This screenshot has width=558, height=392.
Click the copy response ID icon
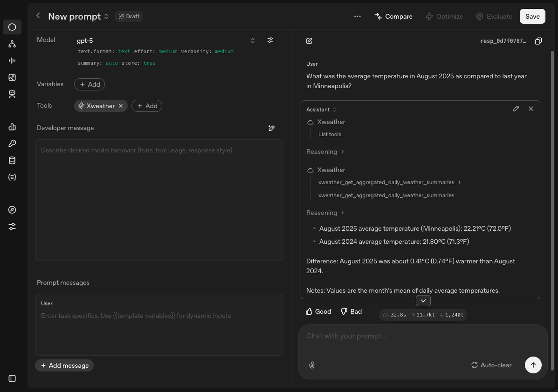(x=538, y=41)
